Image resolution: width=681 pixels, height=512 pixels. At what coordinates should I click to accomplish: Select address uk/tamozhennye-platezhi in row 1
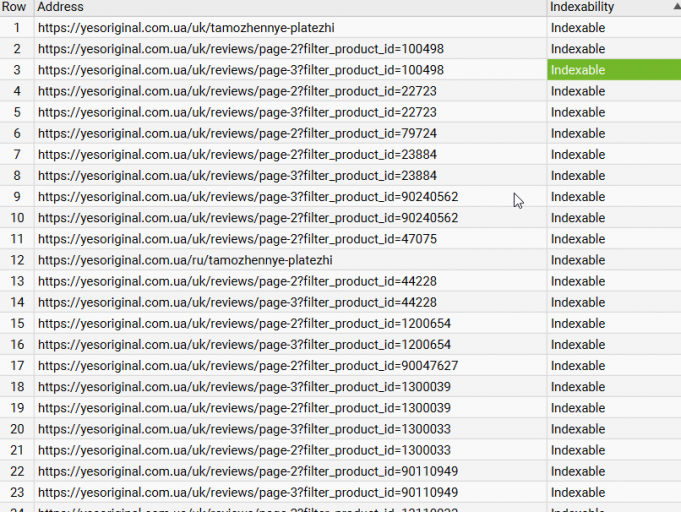pos(186,28)
